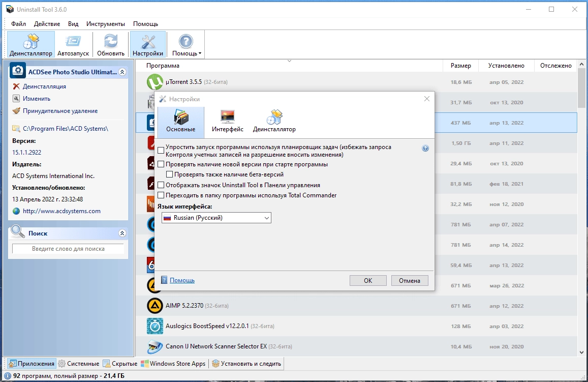588x382 pixels.
Task: Switch to the Системные tab
Action: (x=79, y=364)
